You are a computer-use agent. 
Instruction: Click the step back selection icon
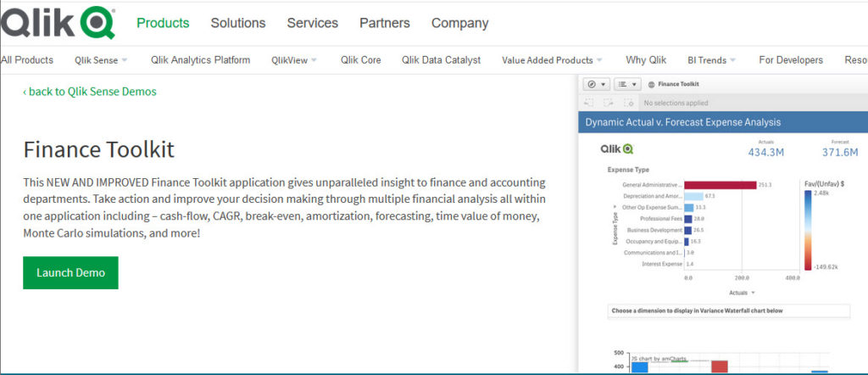(589, 103)
